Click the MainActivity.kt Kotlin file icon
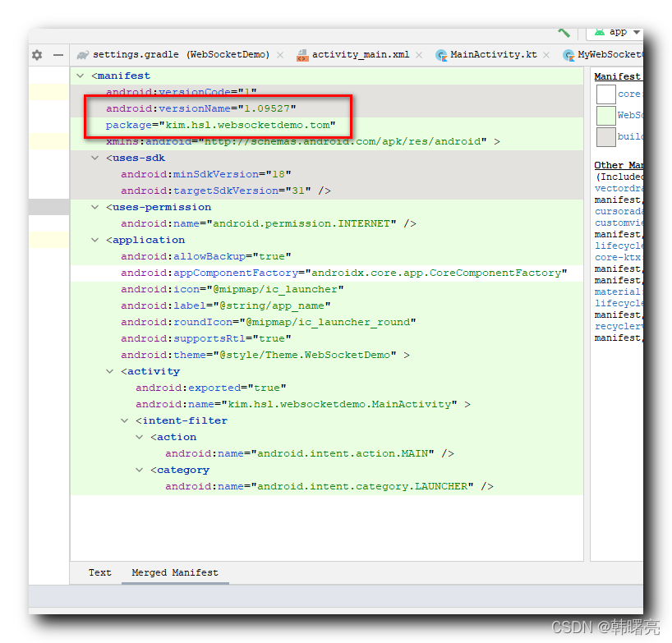The height and width of the screenshot is (643, 672). click(441, 55)
